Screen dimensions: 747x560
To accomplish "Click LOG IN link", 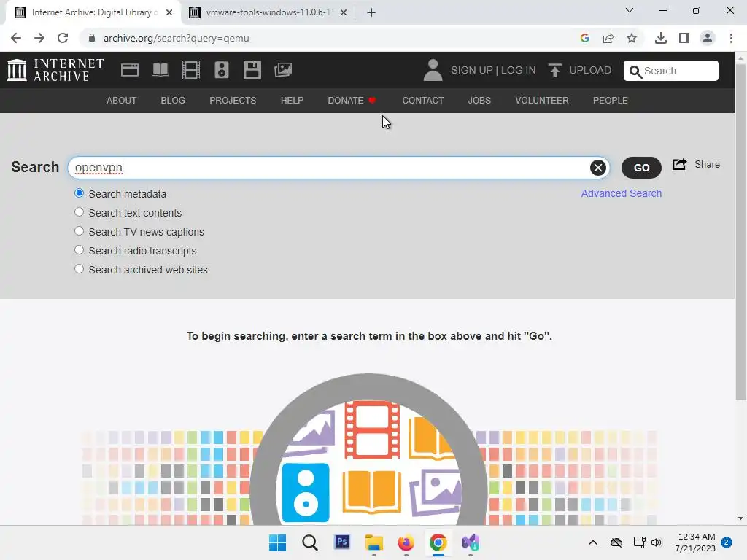I will point(519,71).
